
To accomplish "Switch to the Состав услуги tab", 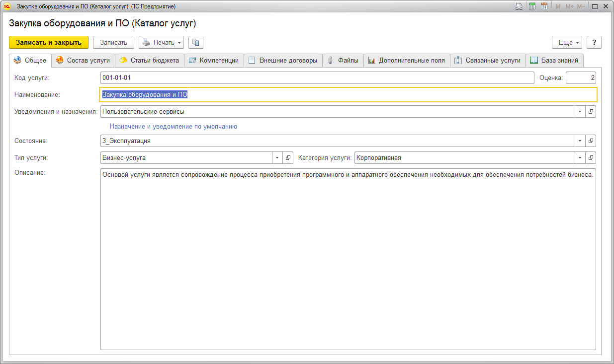I will click(83, 61).
